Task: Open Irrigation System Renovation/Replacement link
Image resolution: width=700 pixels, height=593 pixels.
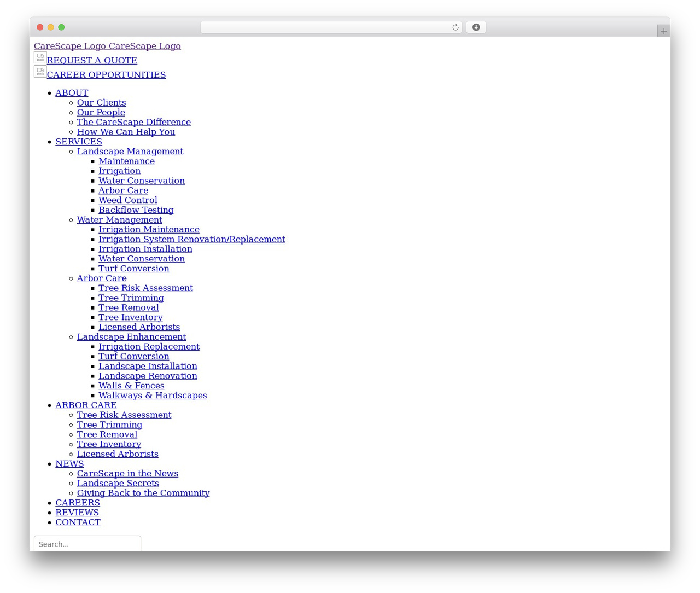Action: (x=192, y=239)
